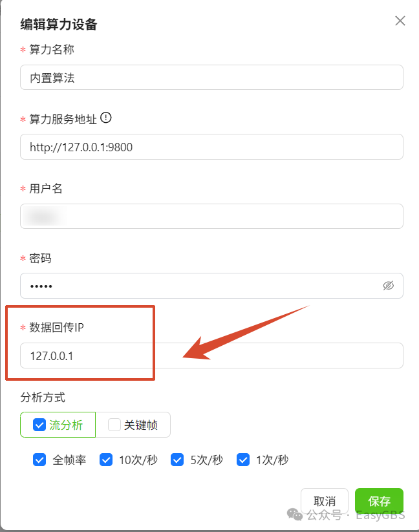Screen dimensions: 419x532
Task: Uncheck the 10次/秒 option
Action: coord(106,460)
